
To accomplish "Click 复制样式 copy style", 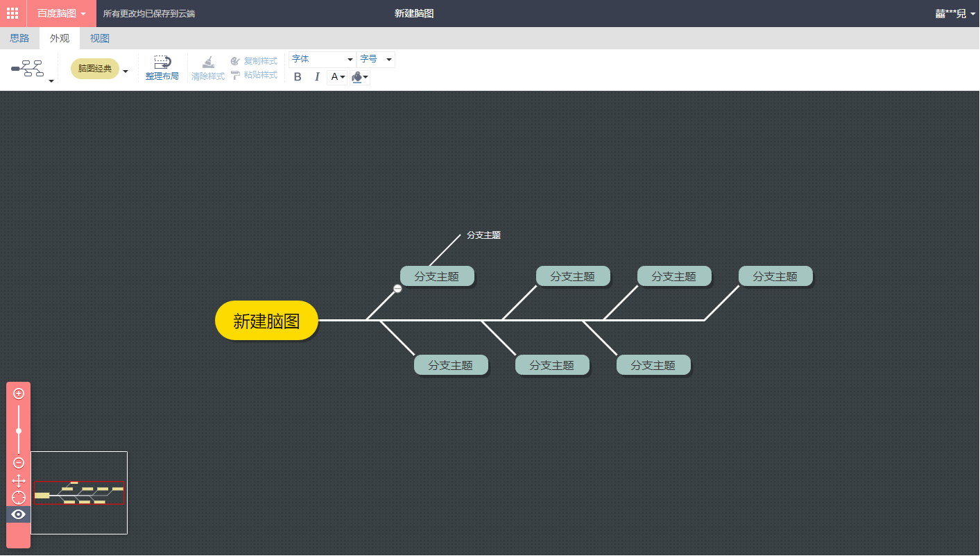I will [254, 61].
